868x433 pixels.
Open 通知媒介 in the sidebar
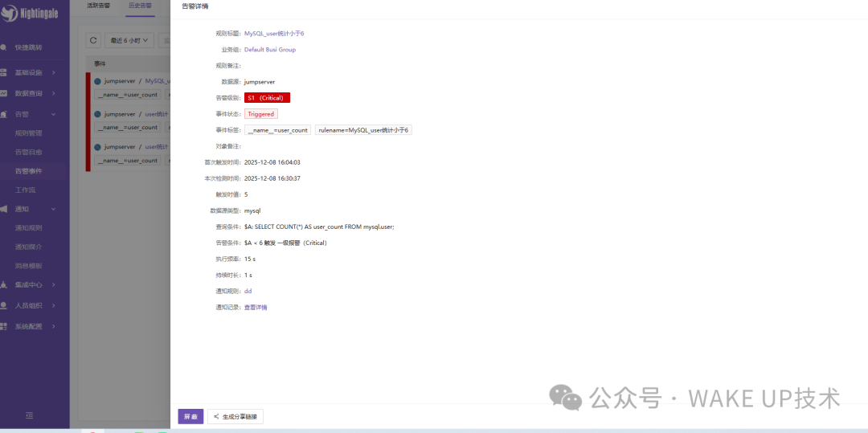(x=28, y=247)
